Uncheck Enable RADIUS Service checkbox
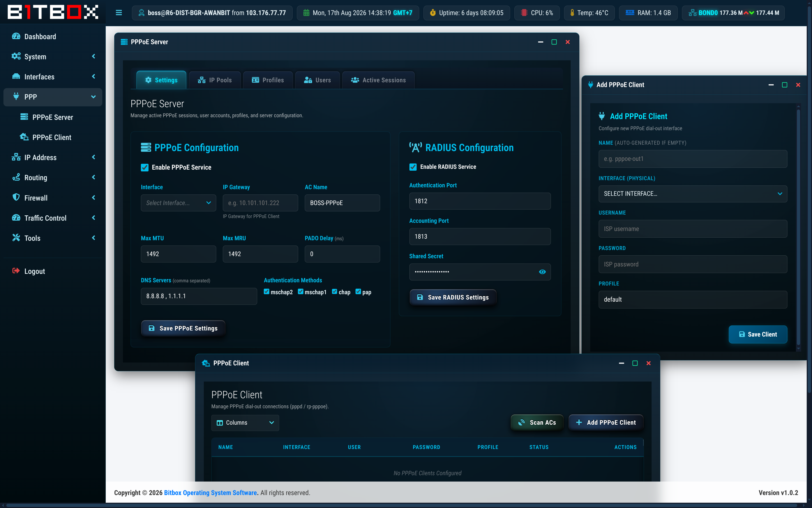Image resolution: width=812 pixels, height=508 pixels. (x=413, y=167)
